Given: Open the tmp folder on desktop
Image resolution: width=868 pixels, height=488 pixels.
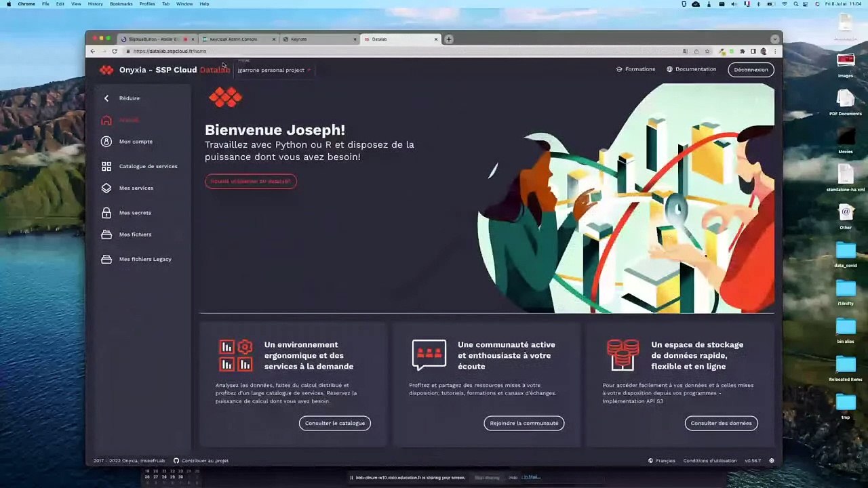Looking at the screenshot, I should click(x=846, y=405).
